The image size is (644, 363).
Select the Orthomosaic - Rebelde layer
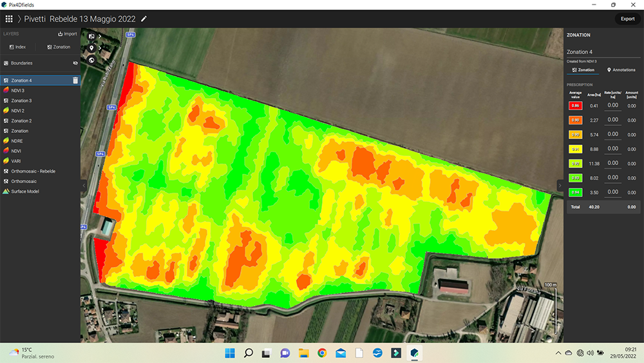tap(33, 172)
